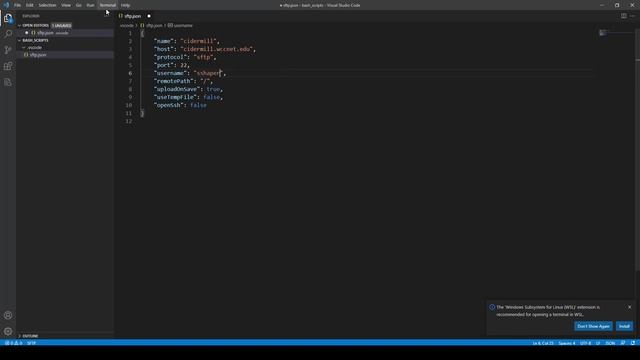Click LF end-of-line in status bar
Image resolution: width=640 pixels, height=360 pixels.
pos(598,343)
